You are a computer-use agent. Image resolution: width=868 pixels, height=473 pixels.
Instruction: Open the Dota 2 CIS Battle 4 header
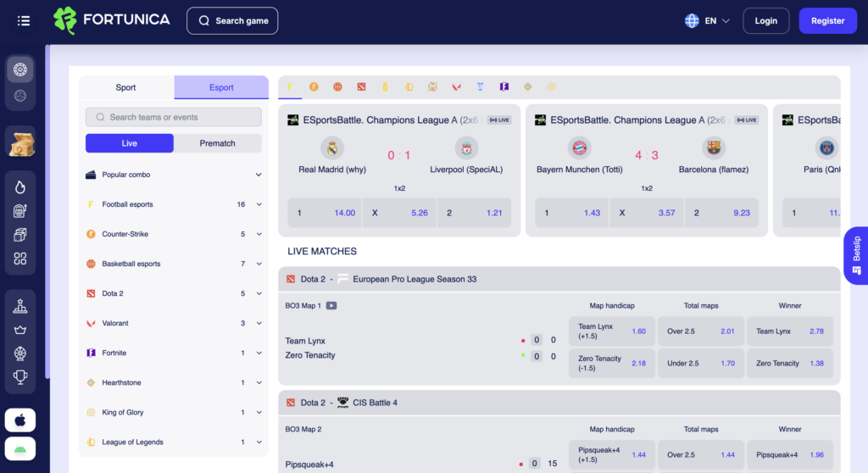tap(559, 403)
